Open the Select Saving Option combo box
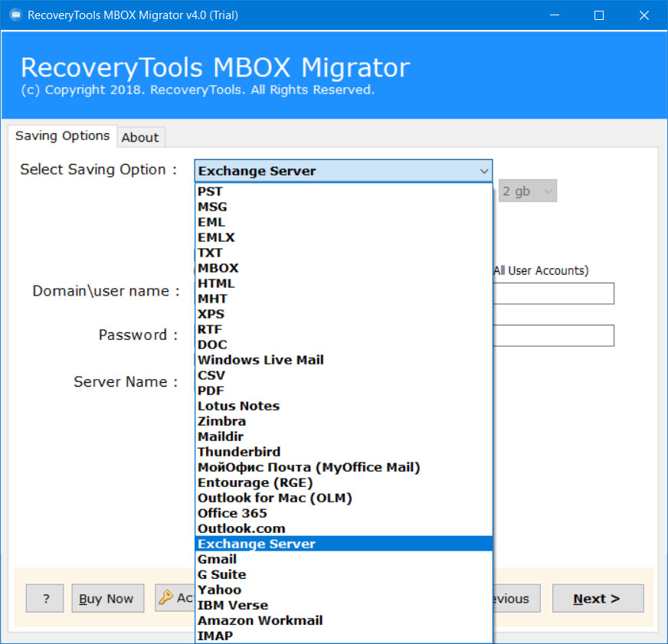The width and height of the screenshot is (668, 644). (x=343, y=171)
